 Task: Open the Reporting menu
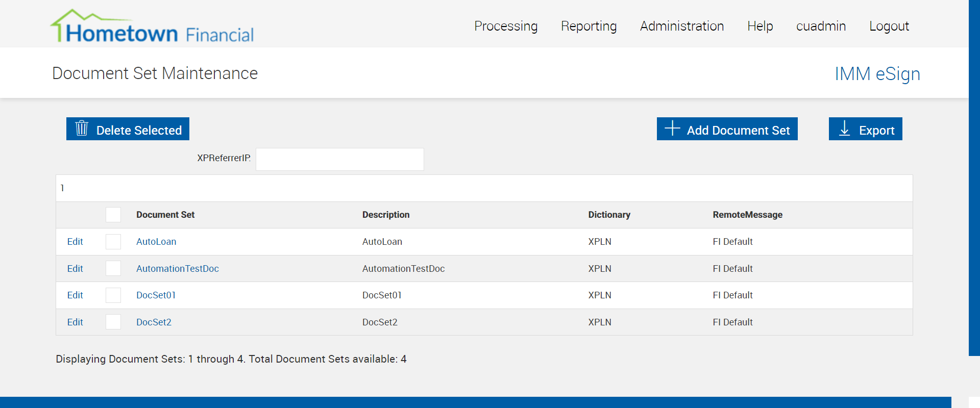click(589, 26)
